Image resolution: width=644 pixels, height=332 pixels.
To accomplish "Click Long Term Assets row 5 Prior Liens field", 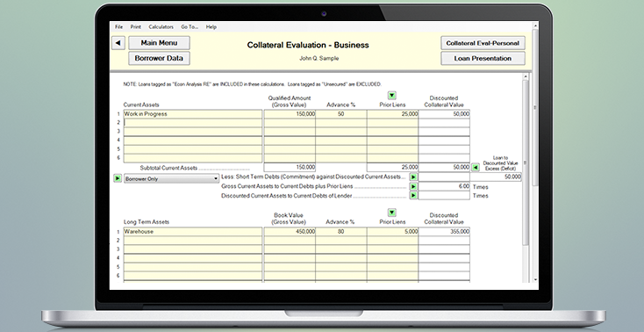I will tap(392, 267).
